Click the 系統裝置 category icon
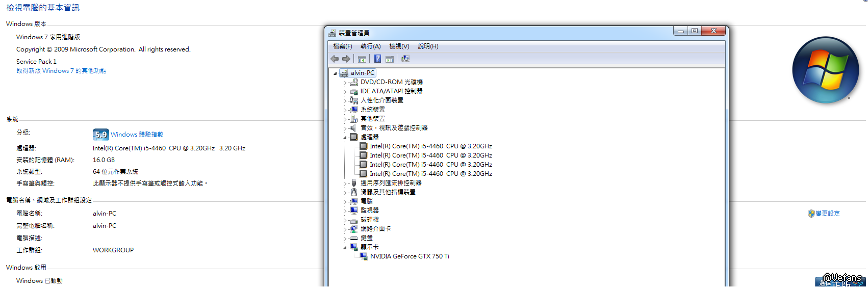Image resolution: width=868 pixels, height=288 pixels. [x=354, y=110]
